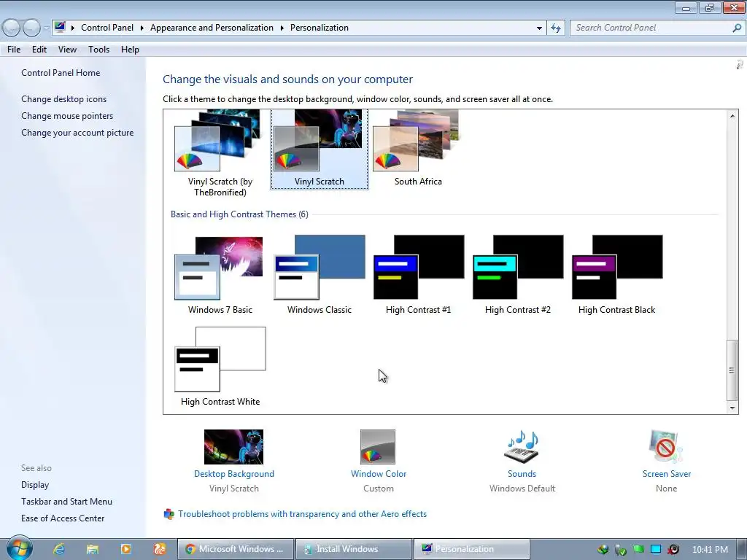The height and width of the screenshot is (560, 747).
Task: Expand arrow after Control Panel breadcrumb
Action: tap(142, 28)
